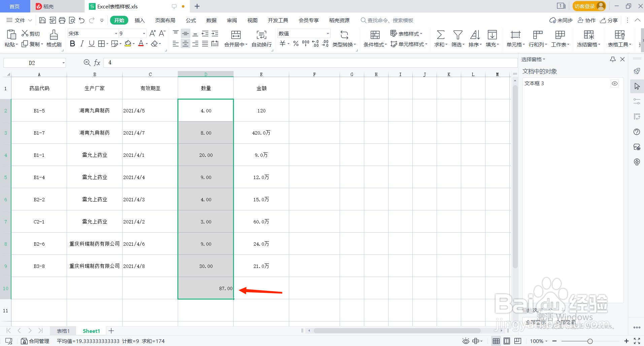This screenshot has height=346, width=644.
Task: Open the font color dropdown arrow
Action: click(x=147, y=44)
